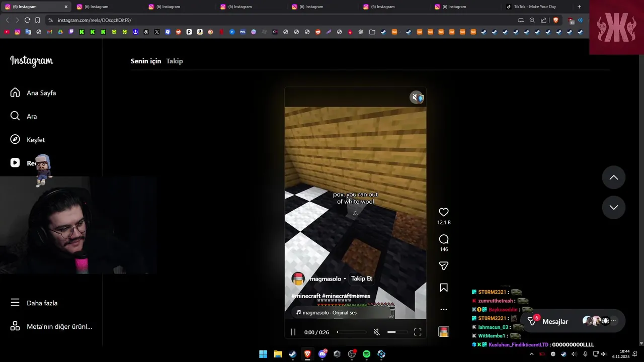The height and width of the screenshot is (362, 644).
Task: Open magmasolo profile name link
Action: coord(325,279)
